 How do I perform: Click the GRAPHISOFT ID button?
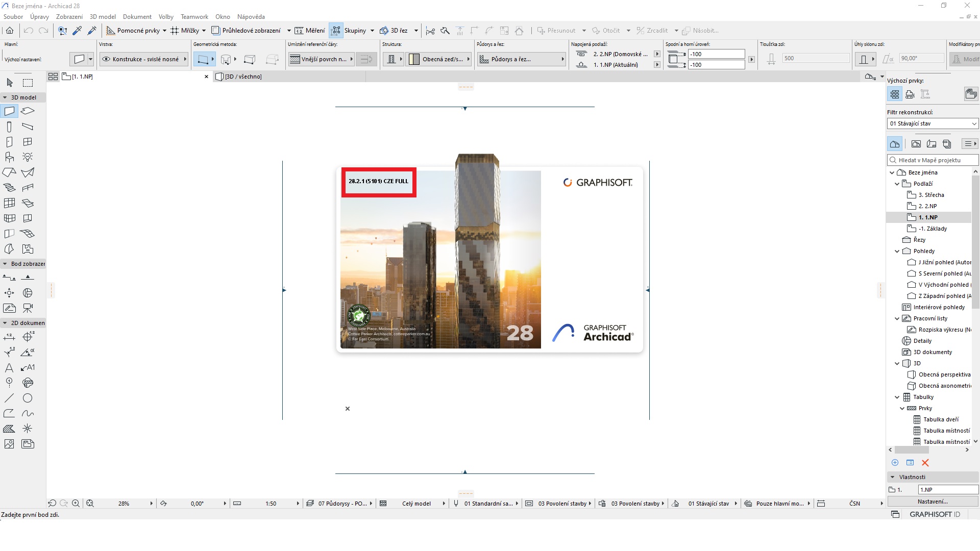tap(935, 514)
